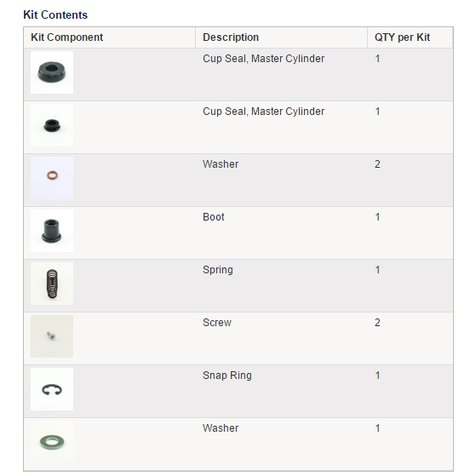
Task: Click the last row's Washer description
Action: (221, 428)
